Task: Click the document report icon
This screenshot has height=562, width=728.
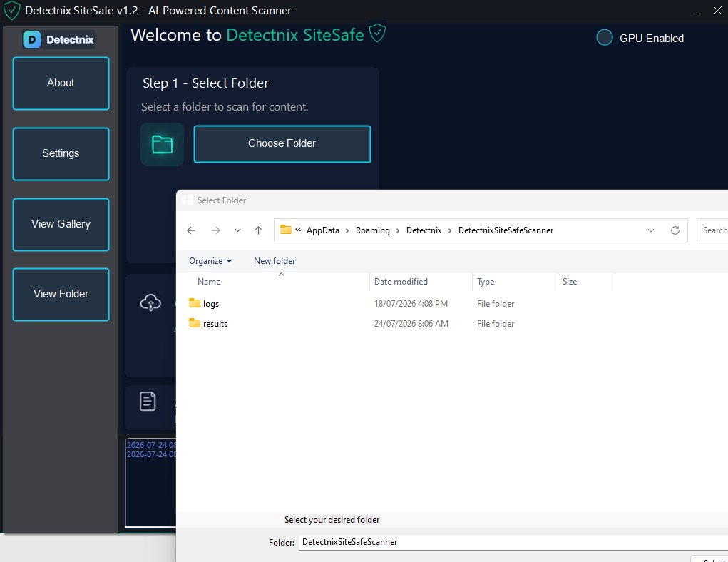Action: coord(148,402)
